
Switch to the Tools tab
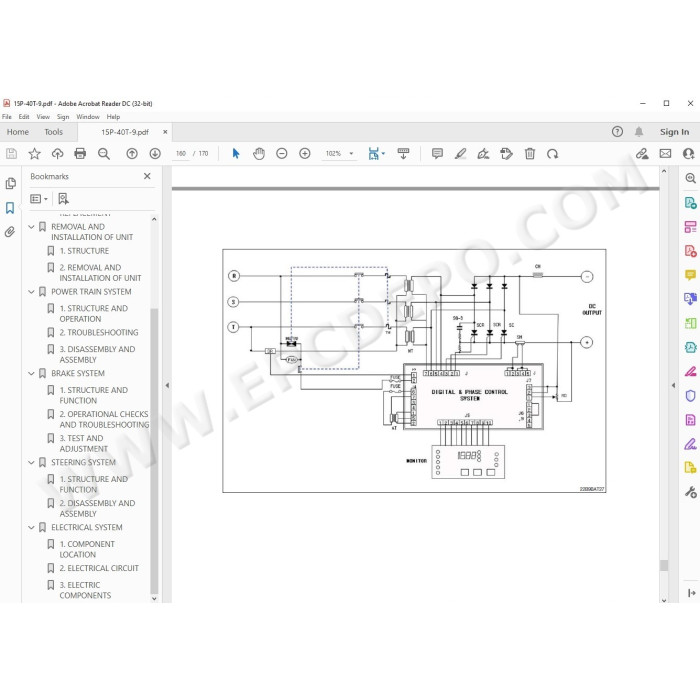point(53,132)
